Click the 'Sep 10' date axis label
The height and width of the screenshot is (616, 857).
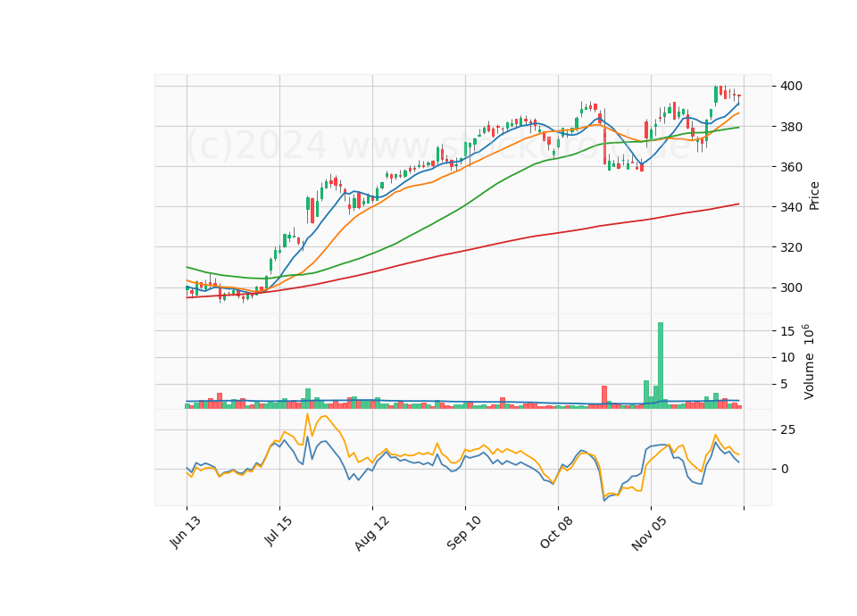coord(464,533)
